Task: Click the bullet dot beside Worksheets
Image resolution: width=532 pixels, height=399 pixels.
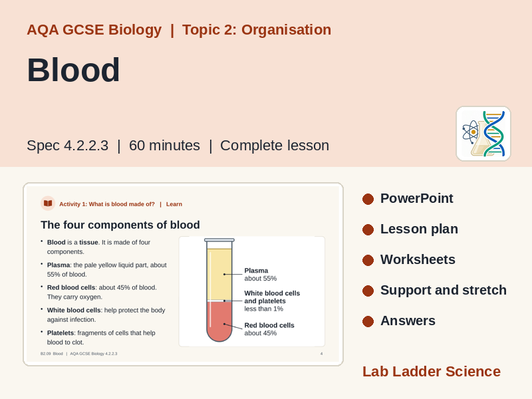Action: pos(368,260)
